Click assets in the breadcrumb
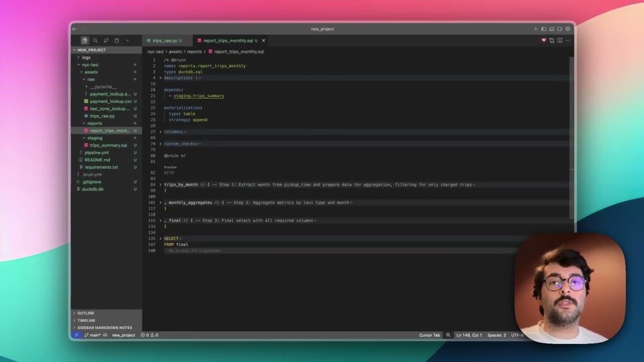This screenshot has height=362, width=644. coord(175,51)
